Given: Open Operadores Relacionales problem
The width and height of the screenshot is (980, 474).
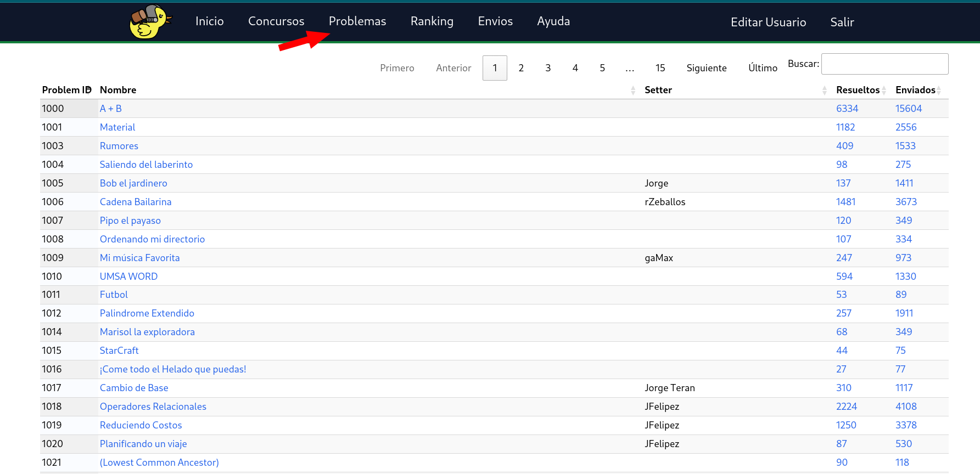Looking at the screenshot, I should [x=153, y=407].
